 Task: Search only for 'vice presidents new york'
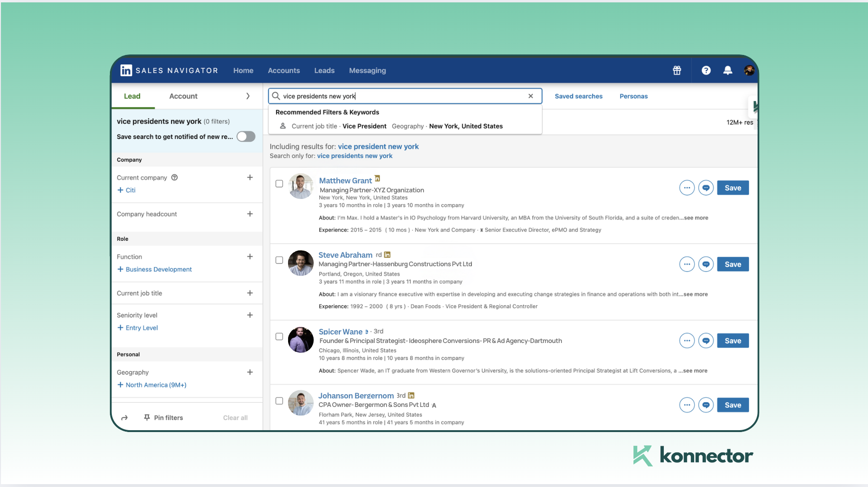click(x=355, y=156)
